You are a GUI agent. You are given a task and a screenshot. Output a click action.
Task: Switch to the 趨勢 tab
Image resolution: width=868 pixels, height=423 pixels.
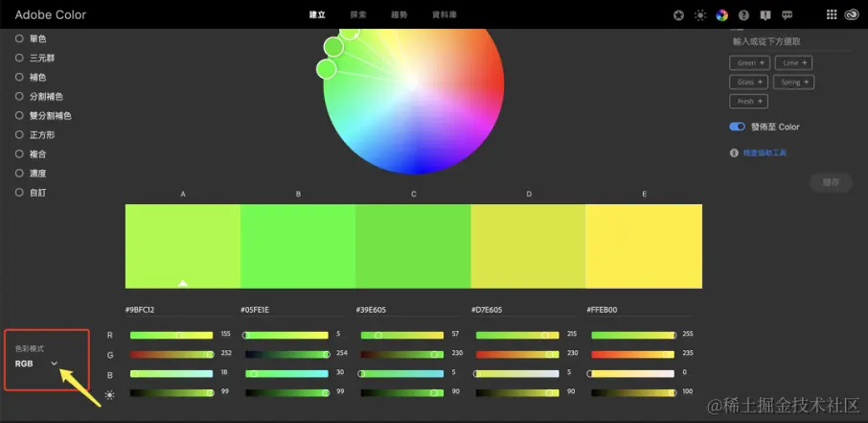(x=400, y=15)
